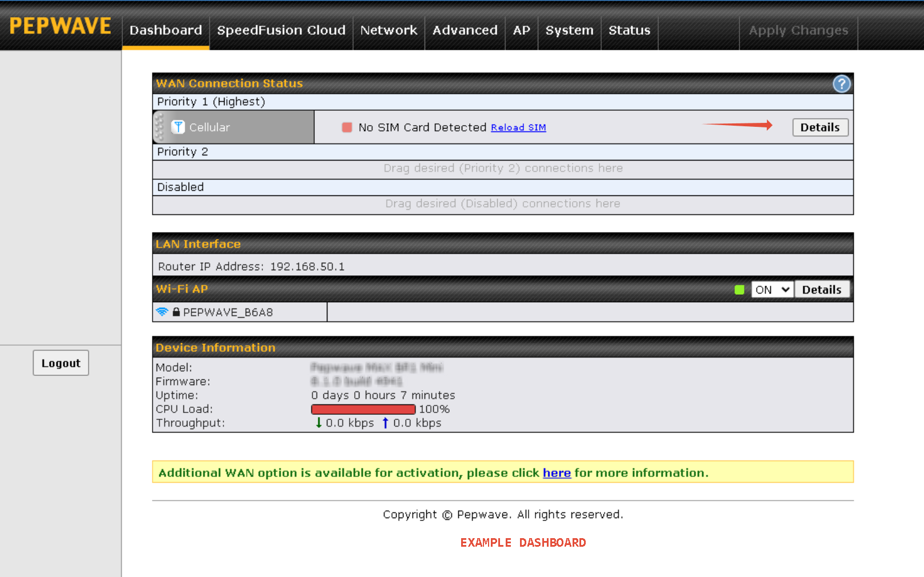Click the Wi-Fi signal icon beside PEPWAVE_B6A8
Viewport: 924px width, 577px height.
(x=162, y=312)
